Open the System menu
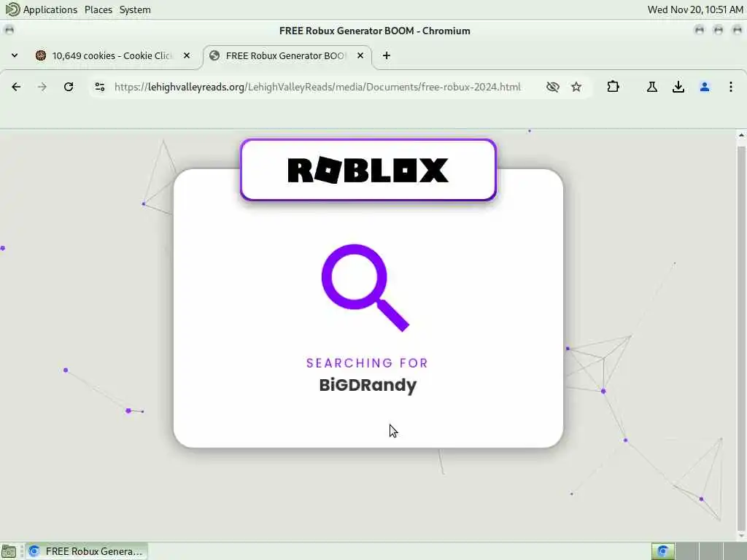Viewport: 747px width, 560px height. (135, 9)
